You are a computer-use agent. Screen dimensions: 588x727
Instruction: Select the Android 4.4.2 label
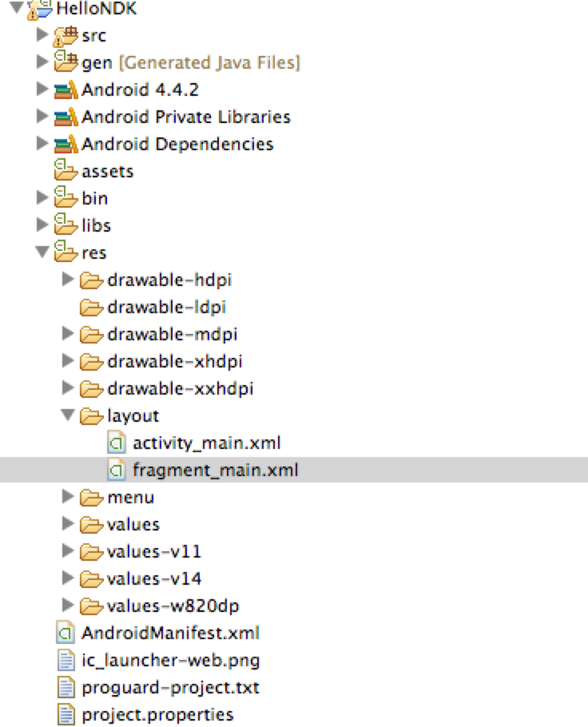(x=140, y=89)
